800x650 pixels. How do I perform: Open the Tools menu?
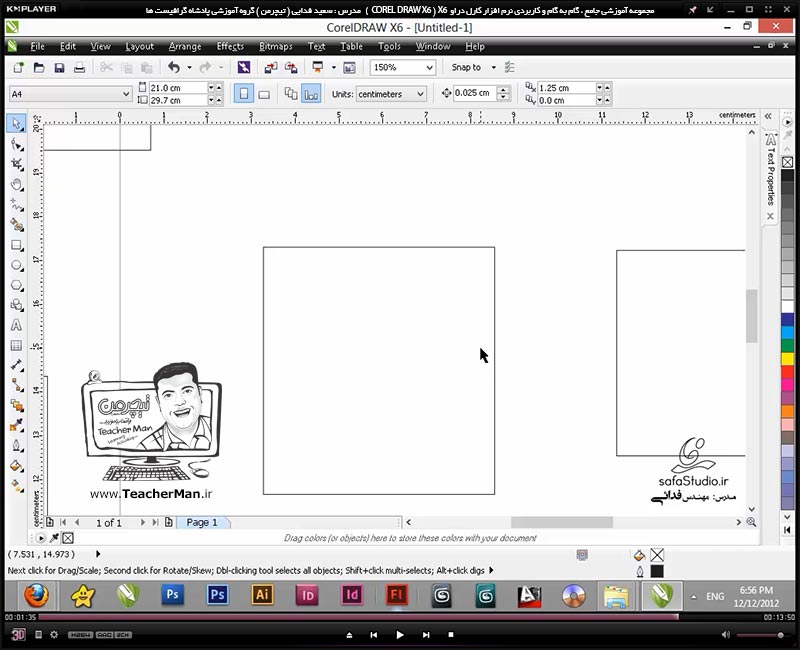(x=389, y=46)
